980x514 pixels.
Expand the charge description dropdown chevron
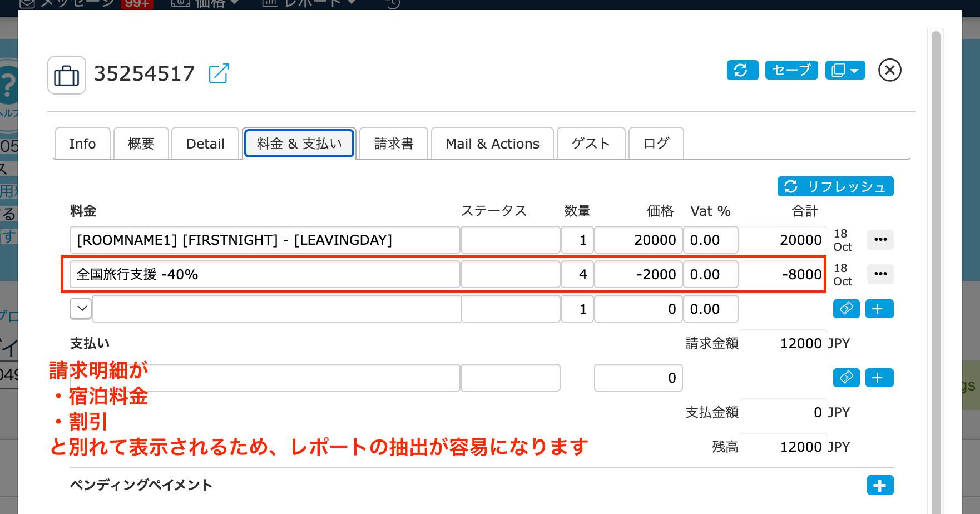[x=81, y=309]
